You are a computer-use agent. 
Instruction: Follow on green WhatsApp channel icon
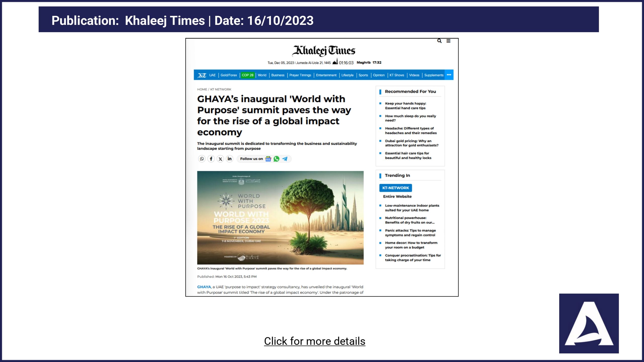click(276, 159)
